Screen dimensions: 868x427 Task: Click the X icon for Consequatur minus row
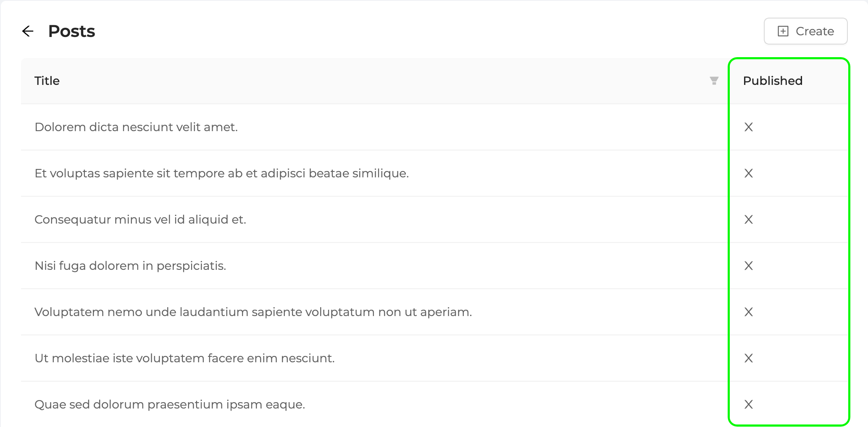(x=749, y=219)
